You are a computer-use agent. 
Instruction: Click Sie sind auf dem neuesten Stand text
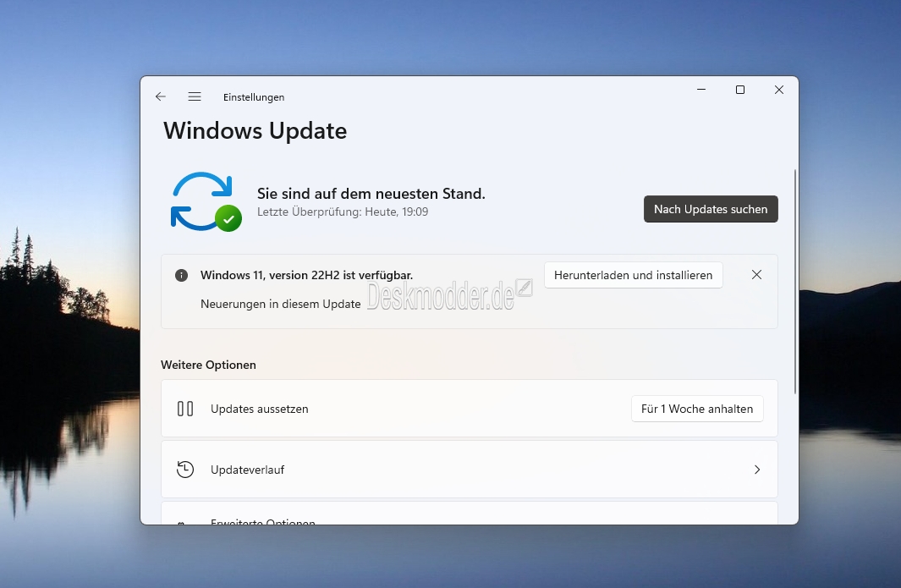point(371,194)
